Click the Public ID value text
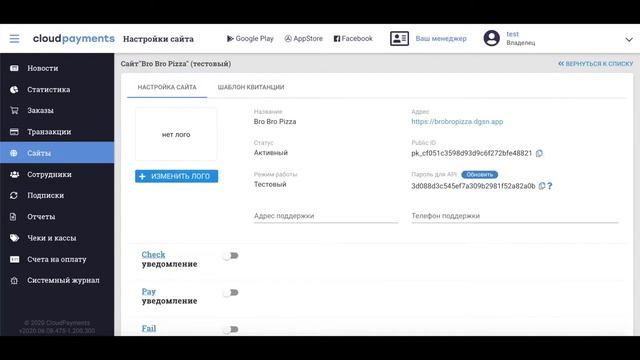640x360 pixels. (x=471, y=153)
